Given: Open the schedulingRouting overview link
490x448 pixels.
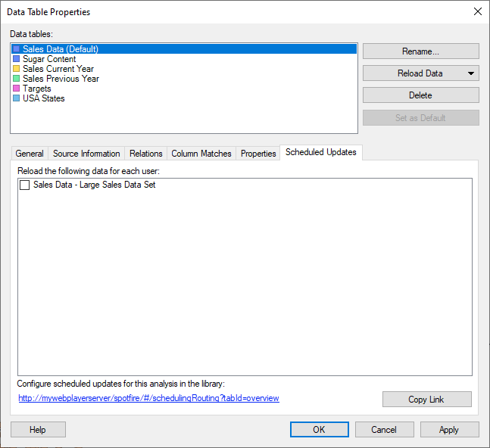Looking at the screenshot, I should (148, 398).
